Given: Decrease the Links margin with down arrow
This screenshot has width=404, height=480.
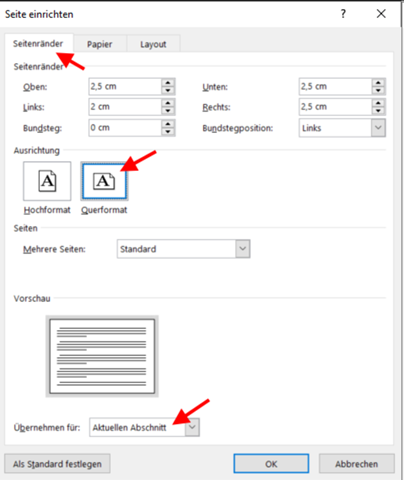Looking at the screenshot, I should [x=168, y=111].
